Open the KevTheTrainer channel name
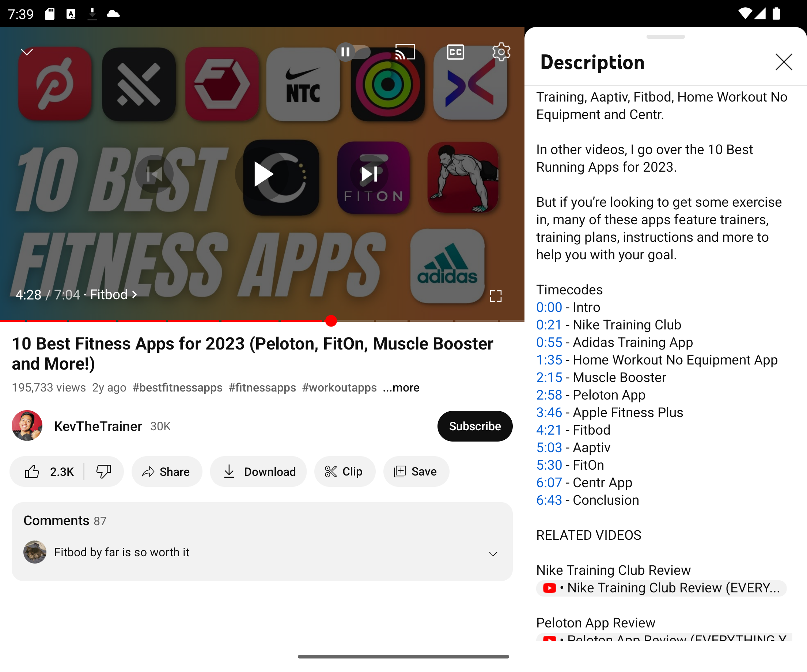 click(98, 426)
